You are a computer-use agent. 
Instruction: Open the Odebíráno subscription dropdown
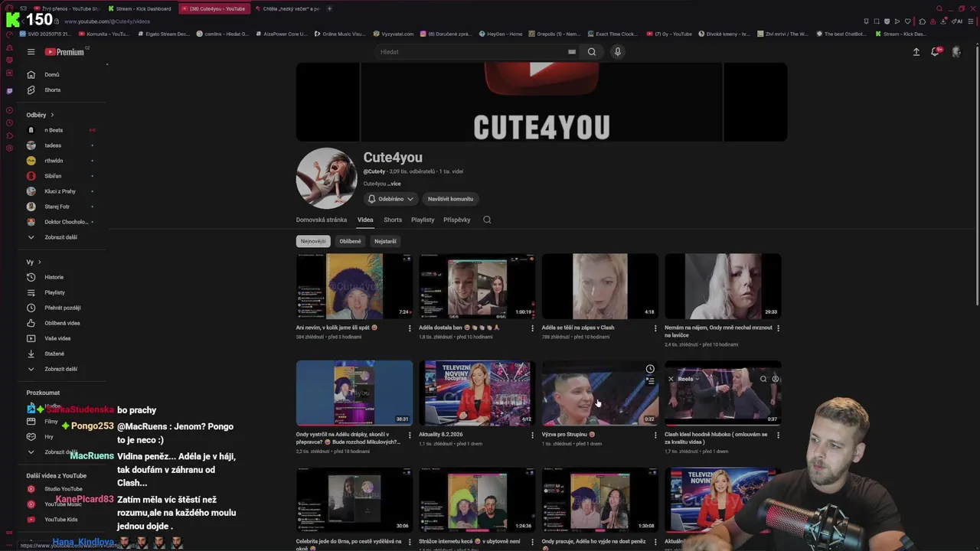point(391,199)
